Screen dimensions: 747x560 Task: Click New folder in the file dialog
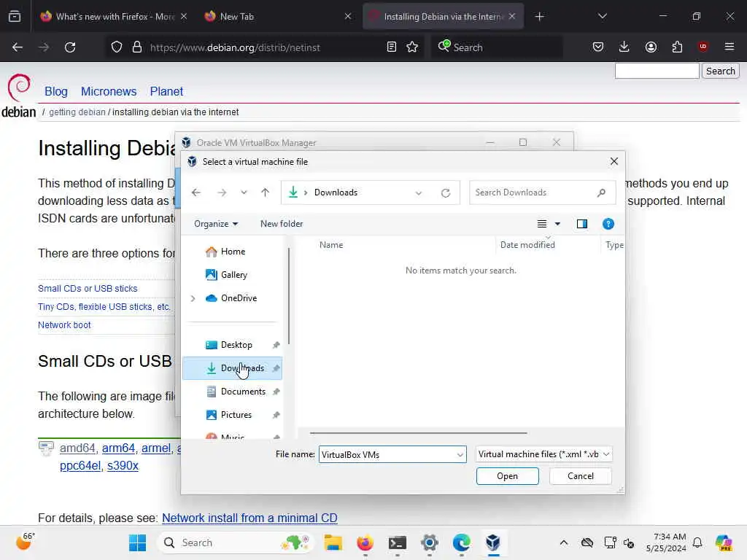pos(282,224)
